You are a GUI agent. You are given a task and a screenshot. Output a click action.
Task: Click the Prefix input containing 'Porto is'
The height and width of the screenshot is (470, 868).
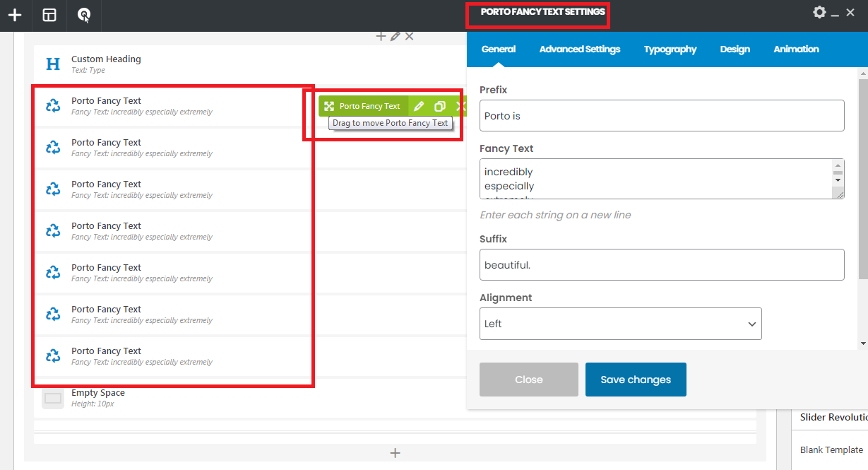(x=662, y=115)
